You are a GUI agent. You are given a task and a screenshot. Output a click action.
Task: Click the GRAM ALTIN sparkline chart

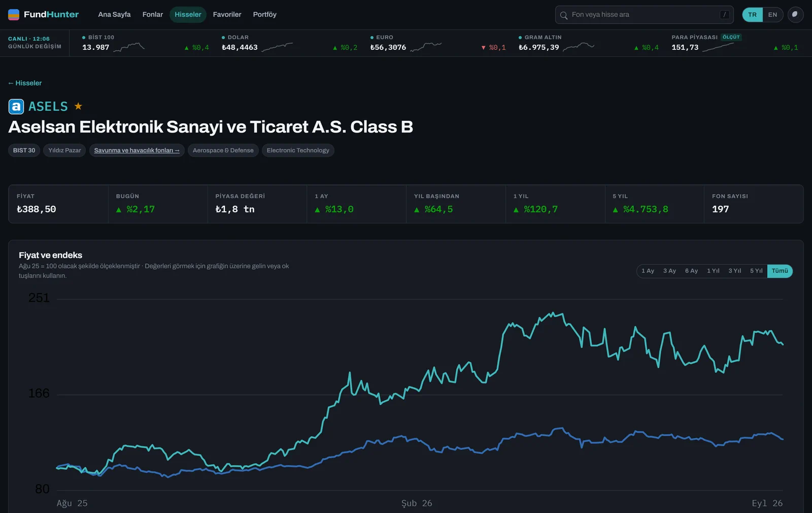click(579, 47)
